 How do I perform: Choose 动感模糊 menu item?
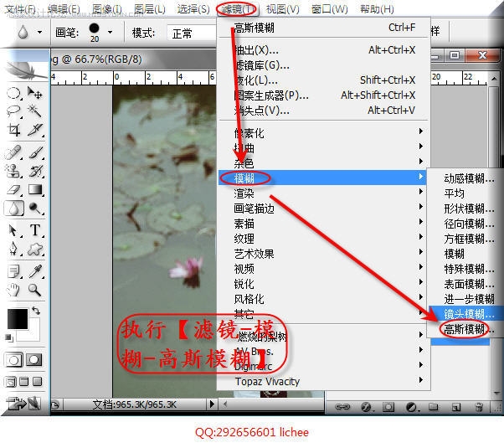point(465,178)
